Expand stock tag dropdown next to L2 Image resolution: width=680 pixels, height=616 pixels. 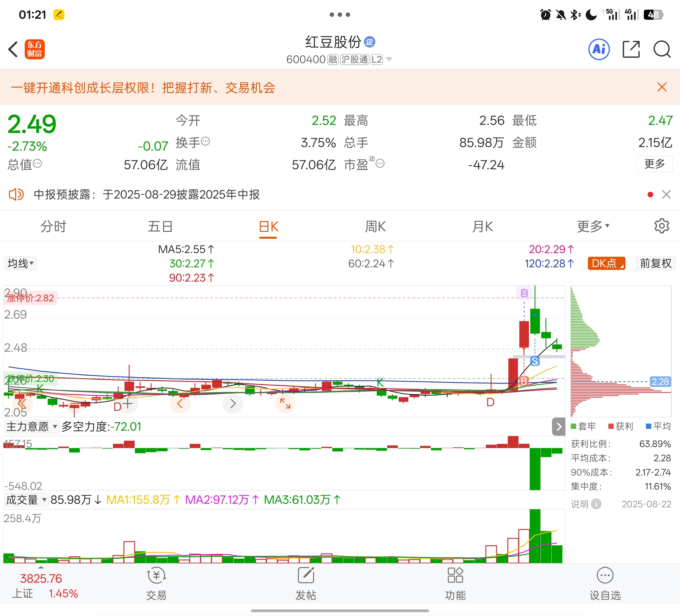(x=389, y=59)
